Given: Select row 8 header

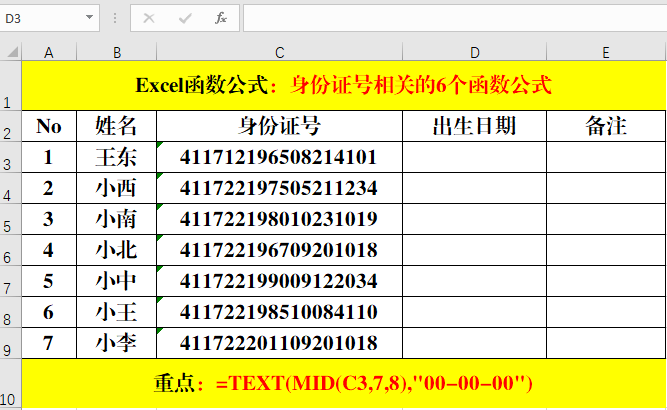Looking at the screenshot, I should click(x=10, y=313).
